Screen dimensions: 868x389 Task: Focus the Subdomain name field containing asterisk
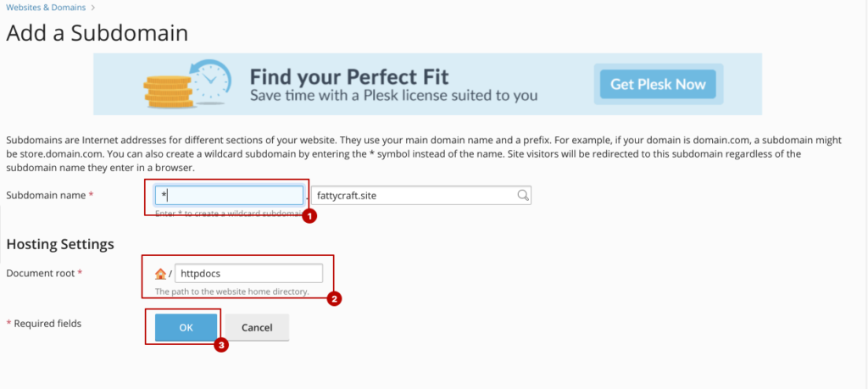229,195
